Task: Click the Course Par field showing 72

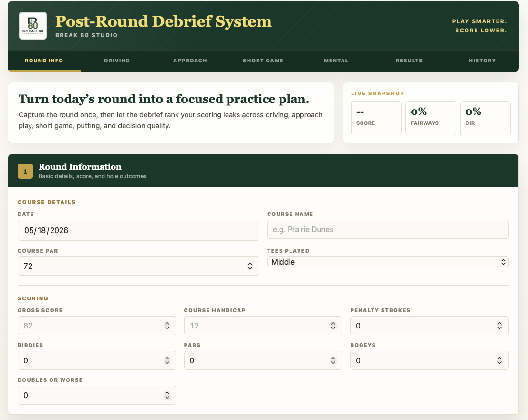Action: click(x=138, y=266)
